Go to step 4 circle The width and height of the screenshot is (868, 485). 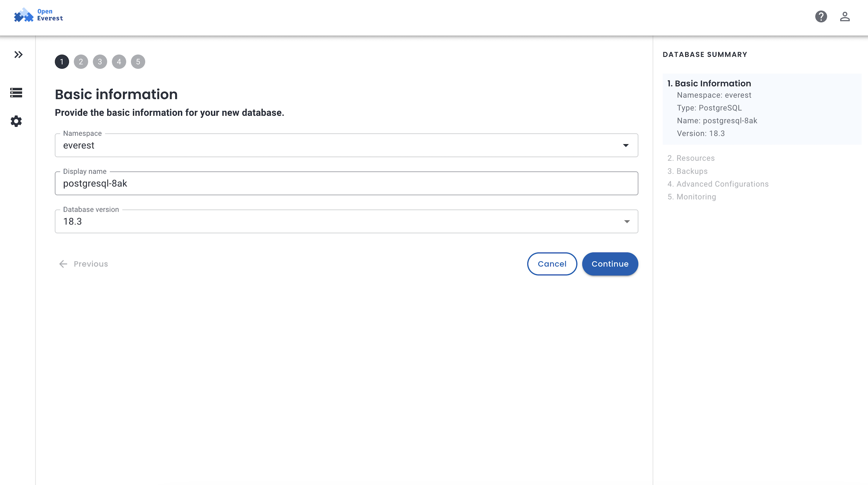tap(119, 62)
